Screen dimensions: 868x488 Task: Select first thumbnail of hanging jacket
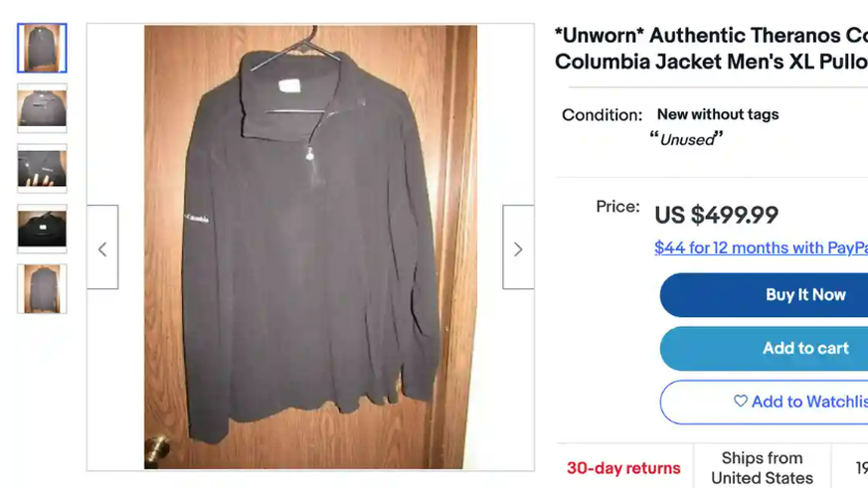point(42,48)
